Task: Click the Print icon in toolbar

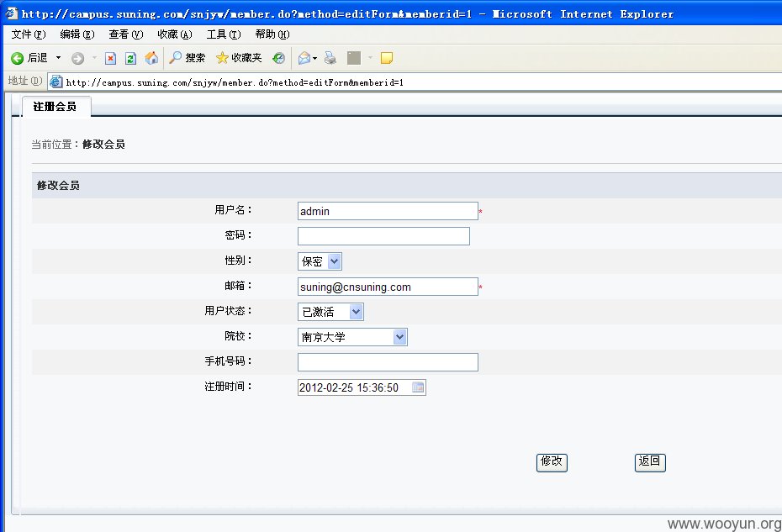Action: (x=330, y=58)
